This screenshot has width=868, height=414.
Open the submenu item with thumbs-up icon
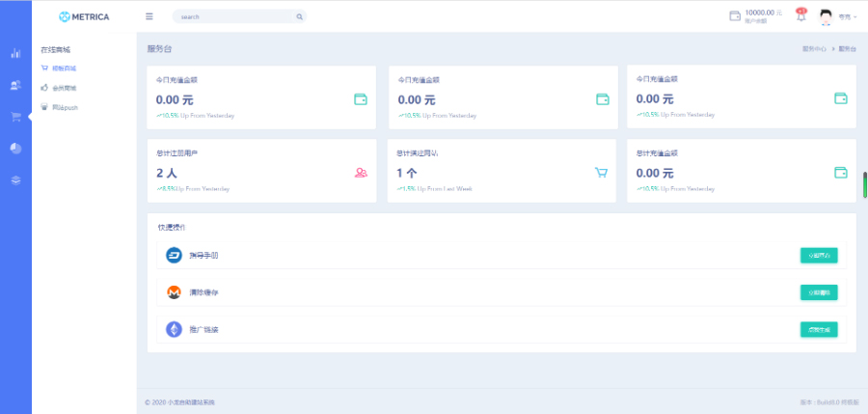64,87
